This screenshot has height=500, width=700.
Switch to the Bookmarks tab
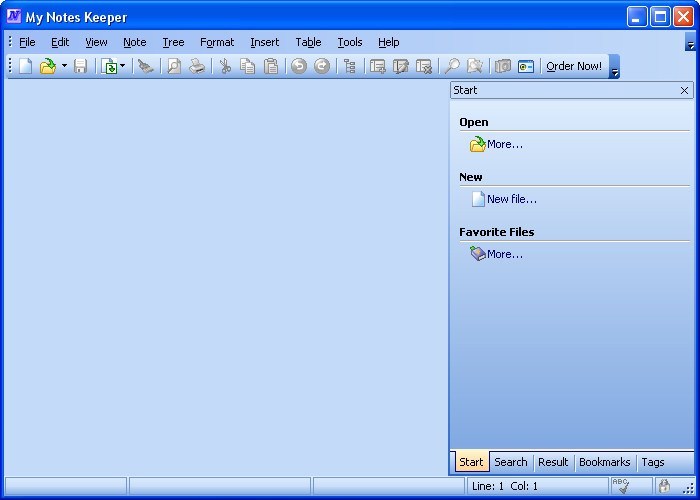[604, 462]
